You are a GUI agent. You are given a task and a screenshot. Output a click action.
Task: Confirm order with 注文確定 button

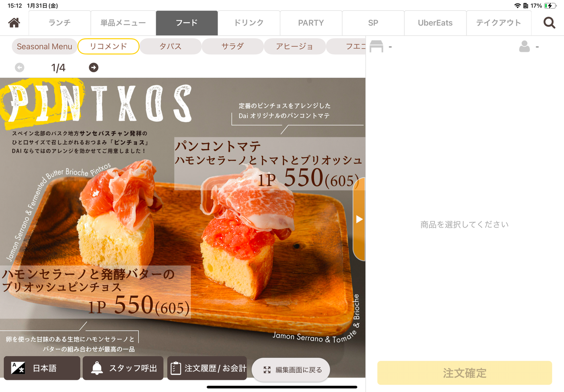pyautogui.click(x=465, y=373)
